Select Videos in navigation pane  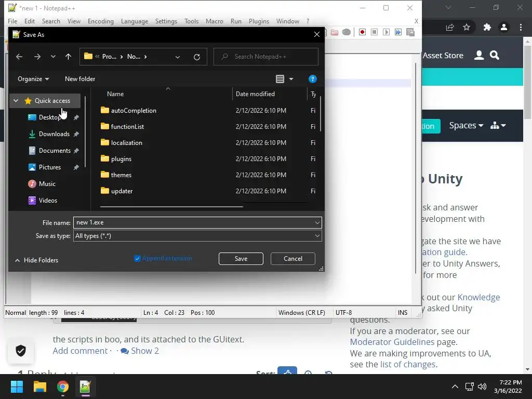48,201
